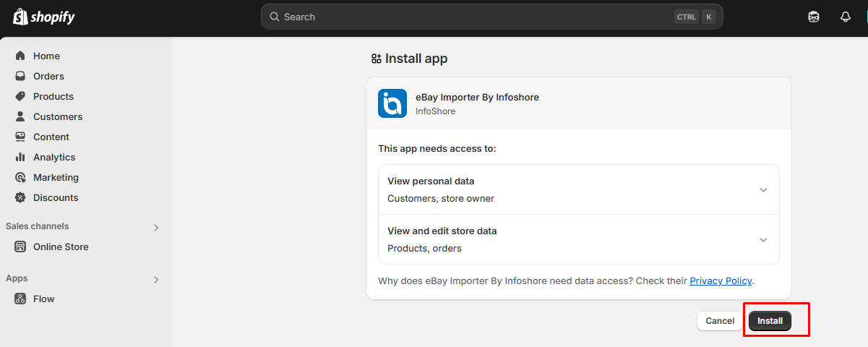Click the Orders inbox icon
This screenshot has width=868, height=347.
coord(20,76)
